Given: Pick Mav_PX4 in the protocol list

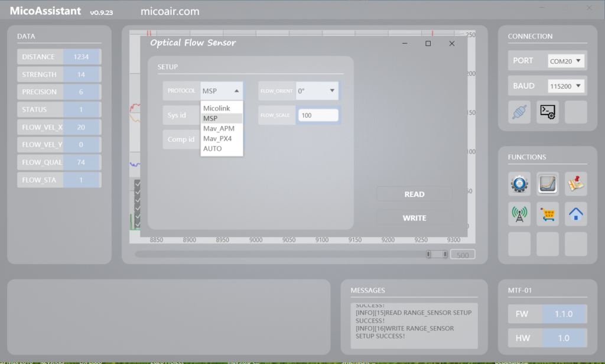Looking at the screenshot, I should [218, 138].
